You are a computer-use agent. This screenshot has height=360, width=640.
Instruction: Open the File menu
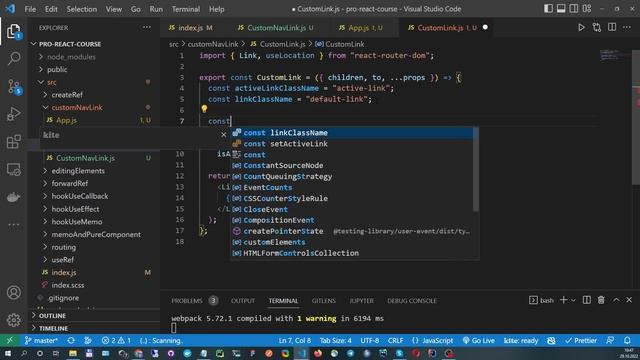30,9
